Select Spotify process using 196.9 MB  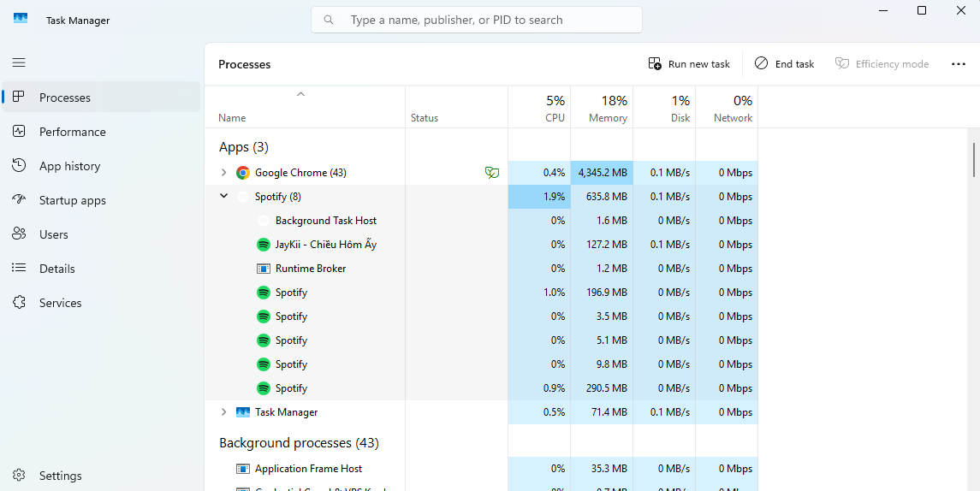pos(481,293)
